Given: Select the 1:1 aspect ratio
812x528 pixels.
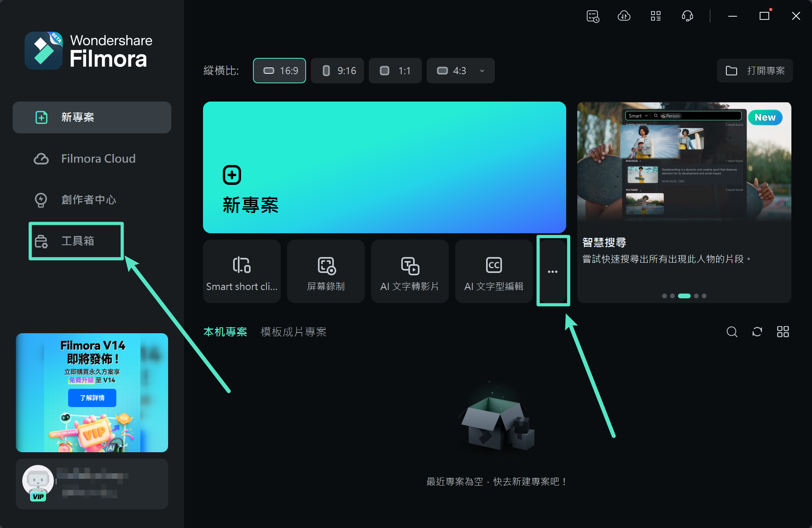Looking at the screenshot, I should [395, 71].
